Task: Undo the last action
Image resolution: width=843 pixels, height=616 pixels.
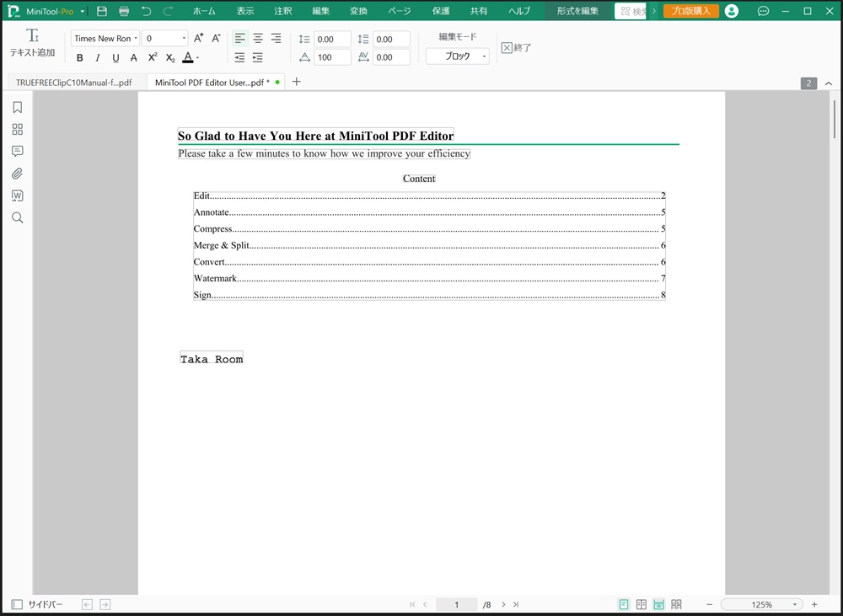Action: pos(146,11)
